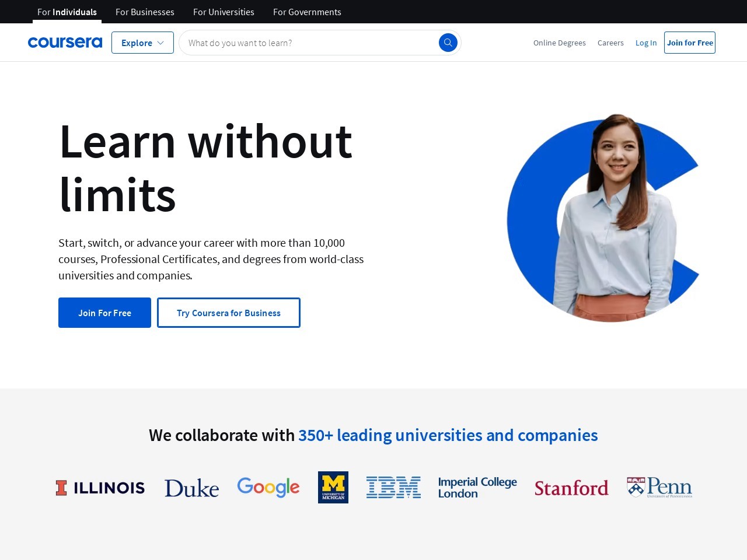Click the hero image of the smiling woman
Viewport: 747px width, 560px height.
(x=603, y=218)
